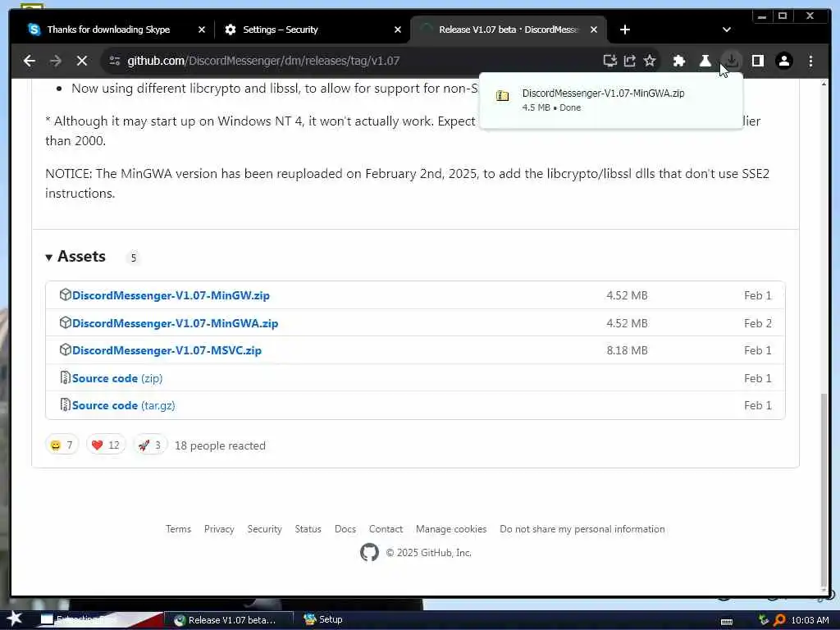Click the 8.18 MB size of MSVC.zip
This screenshot has width=840, height=630.
(x=627, y=351)
